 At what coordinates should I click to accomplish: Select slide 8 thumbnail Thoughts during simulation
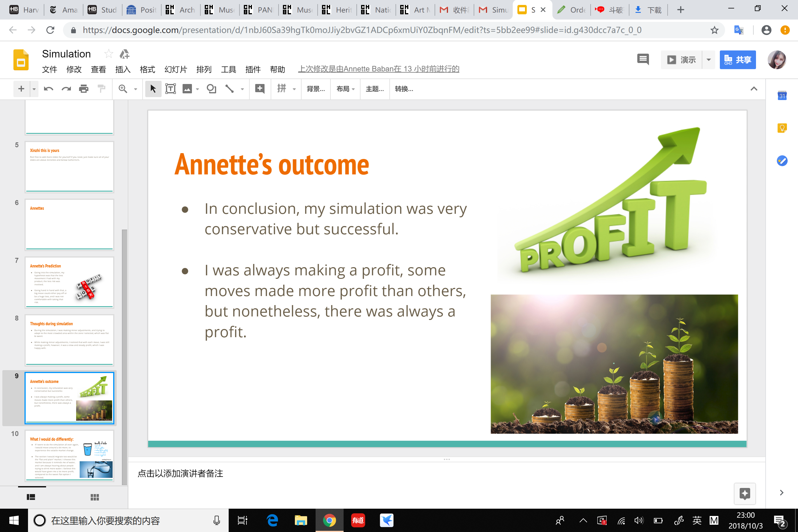(69, 340)
